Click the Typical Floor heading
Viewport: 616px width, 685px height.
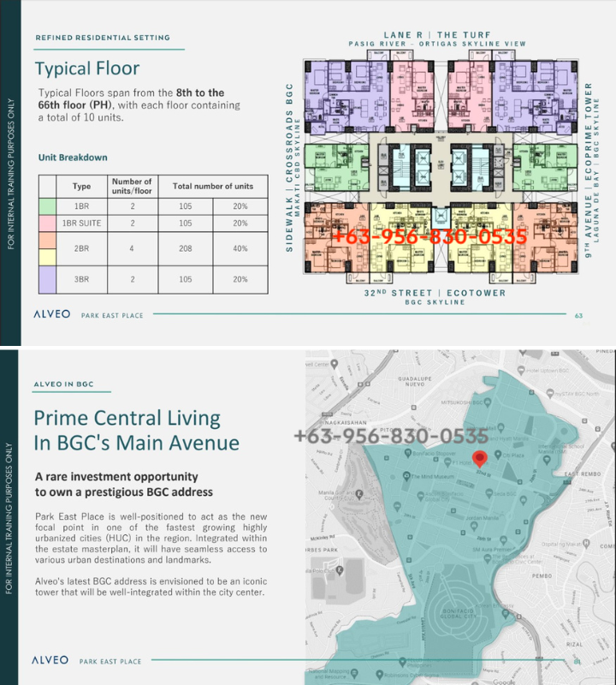[x=87, y=68]
